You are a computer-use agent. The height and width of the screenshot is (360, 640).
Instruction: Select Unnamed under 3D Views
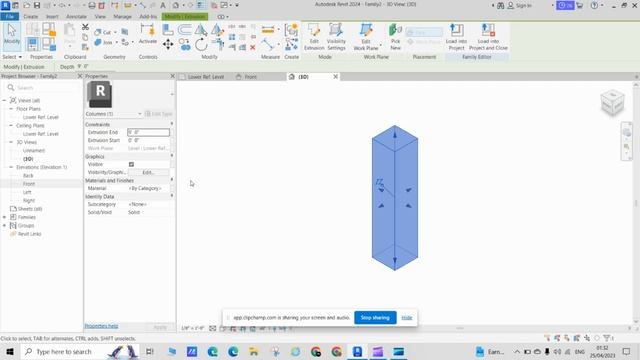[33, 150]
